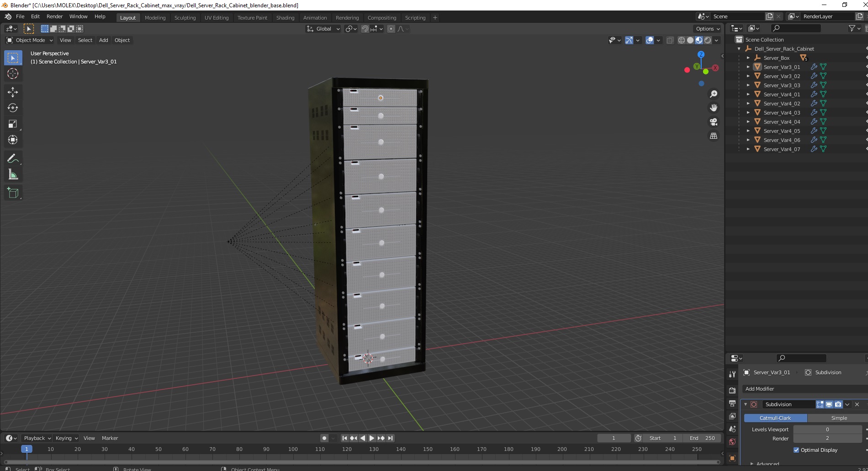Toggle X-ray display mode
Screen dimensions: 868x471
pyautogui.click(x=670, y=40)
